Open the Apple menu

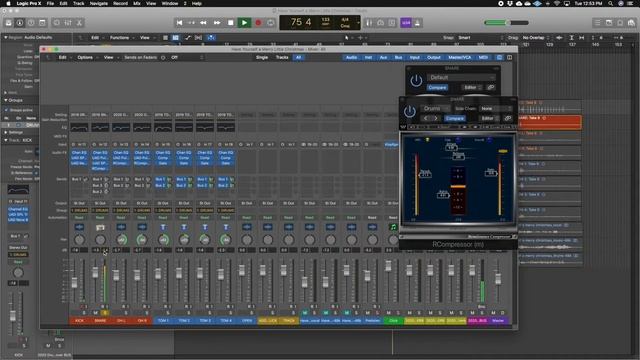point(8,3)
